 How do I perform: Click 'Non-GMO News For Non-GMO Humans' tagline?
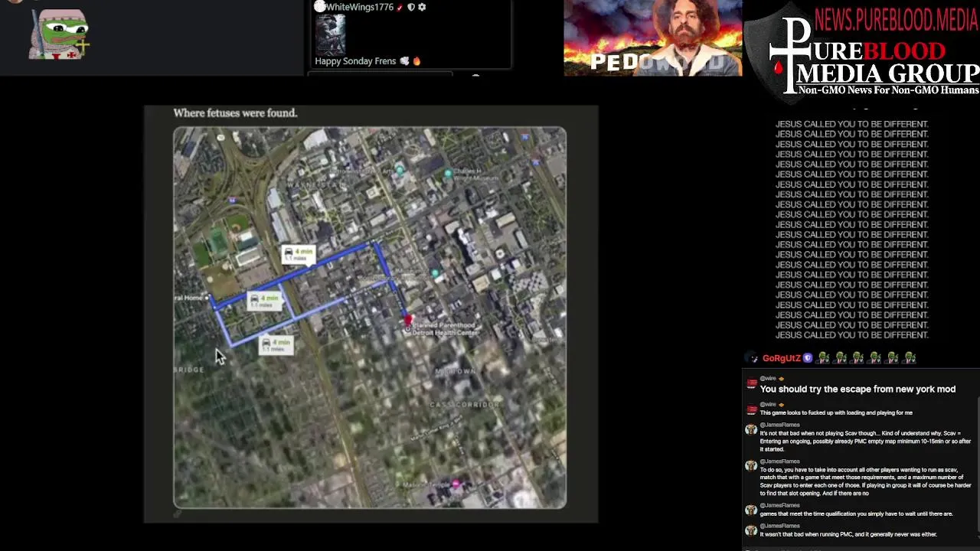point(888,90)
